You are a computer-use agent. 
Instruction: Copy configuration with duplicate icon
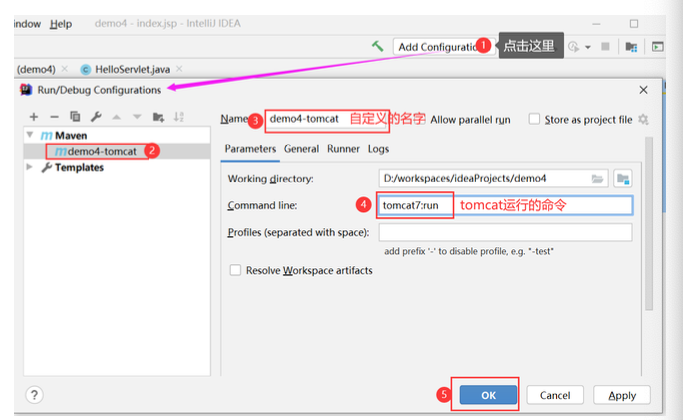[75, 116]
